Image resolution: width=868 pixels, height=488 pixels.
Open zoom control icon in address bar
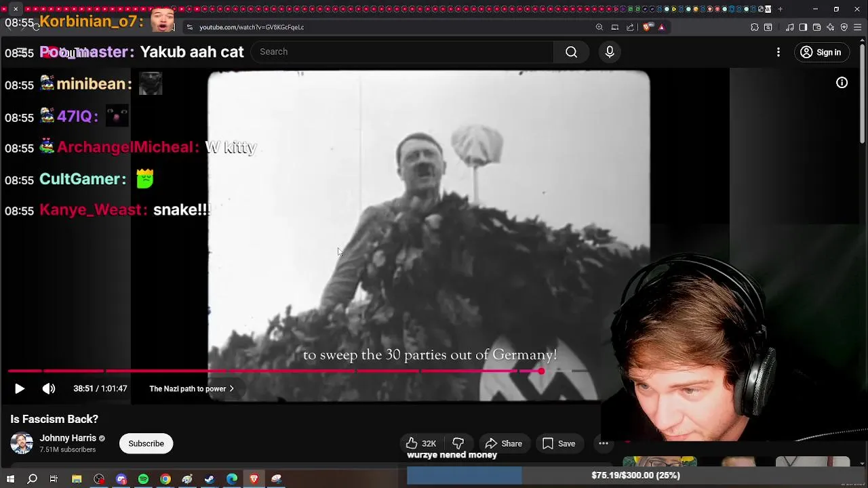tap(599, 27)
